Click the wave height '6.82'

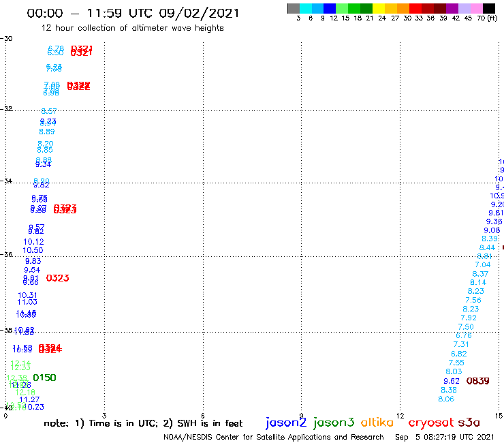pyautogui.click(x=458, y=354)
